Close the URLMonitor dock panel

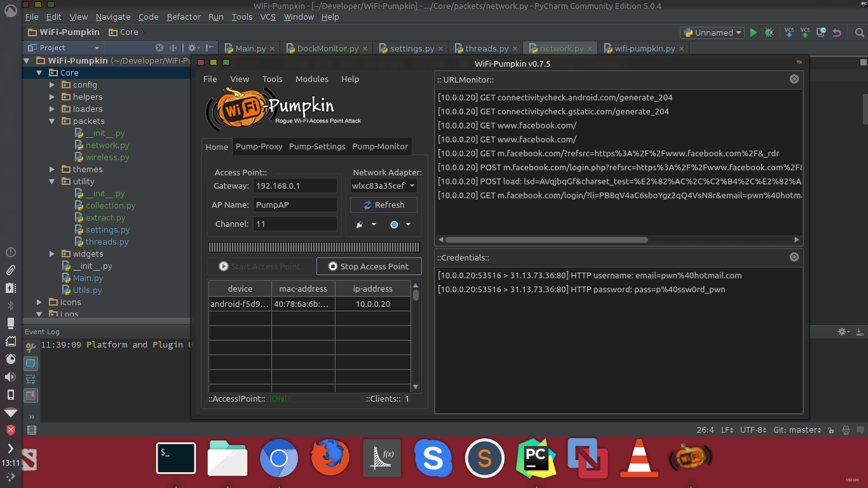coord(794,79)
